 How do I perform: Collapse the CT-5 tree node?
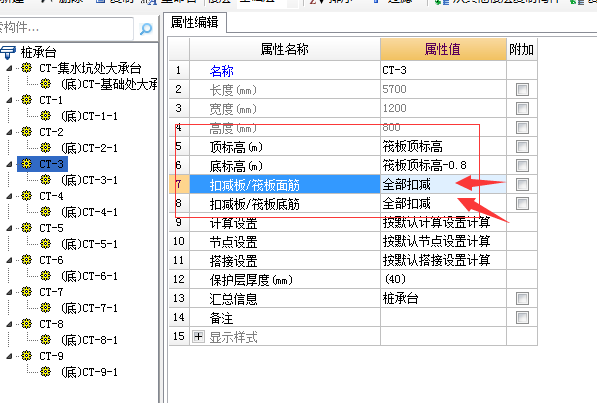pyautogui.click(x=10, y=229)
